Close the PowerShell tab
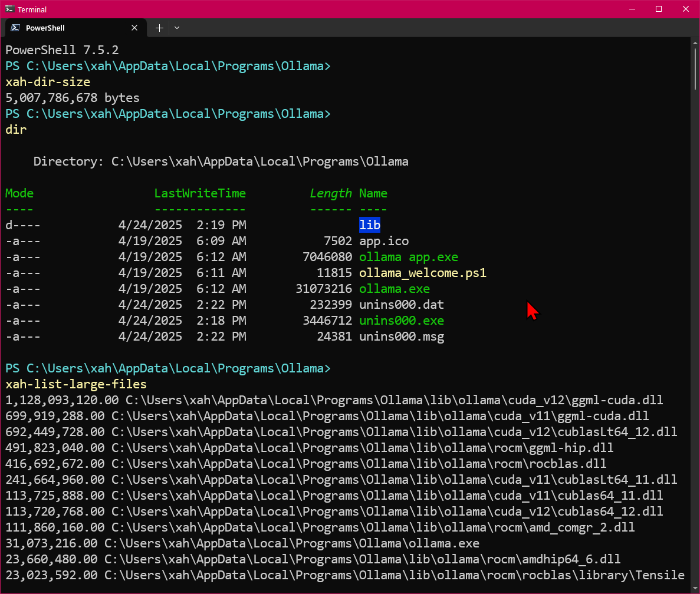The width and height of the screenshot is (700, 594). (x=134, y=28)
